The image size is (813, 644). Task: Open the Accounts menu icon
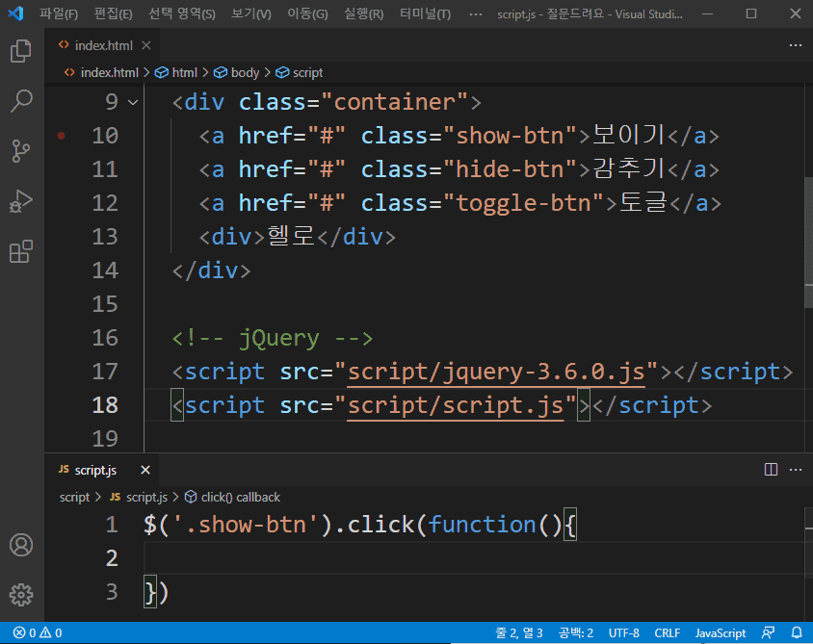point(21,544)
